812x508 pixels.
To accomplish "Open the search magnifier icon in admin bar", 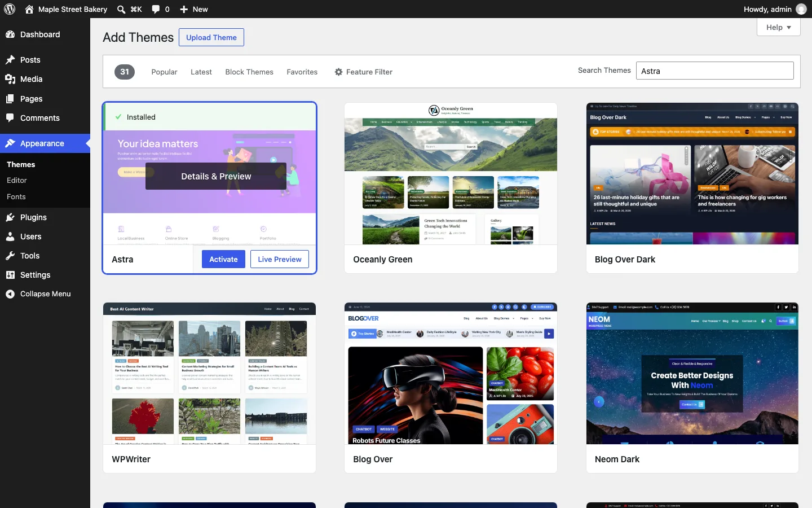I will (121, 9).
